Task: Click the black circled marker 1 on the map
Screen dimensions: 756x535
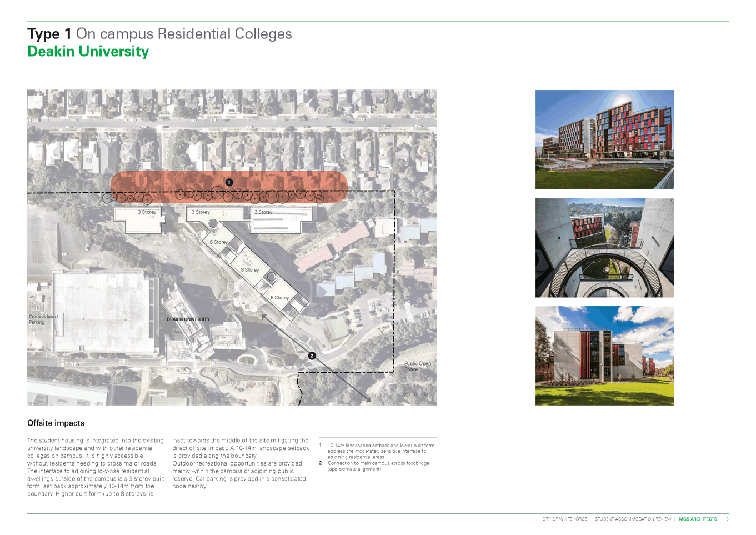Action: 229,182
